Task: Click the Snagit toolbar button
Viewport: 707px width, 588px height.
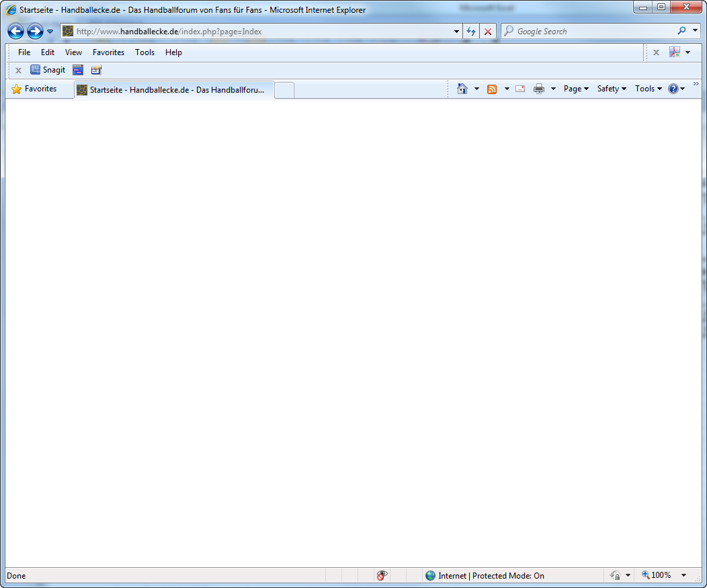Action: (x=48, y=70)
